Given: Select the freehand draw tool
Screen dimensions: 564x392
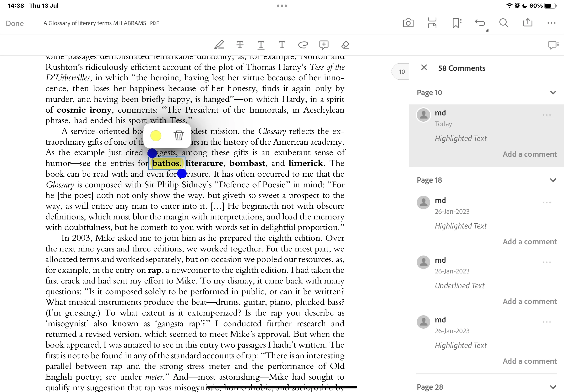Looking at the screenshot, I should coord(303,45).
